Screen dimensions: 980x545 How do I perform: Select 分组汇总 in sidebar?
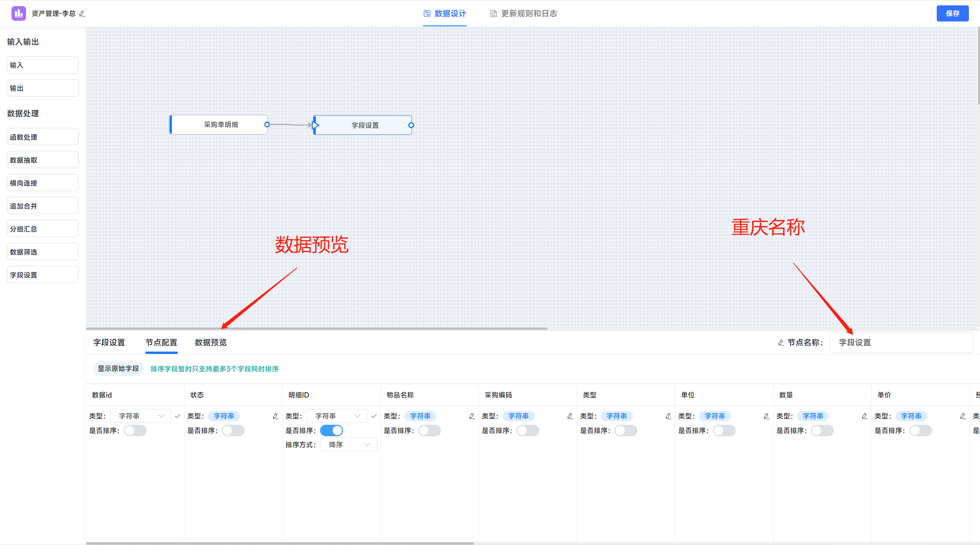pos(43,229)
